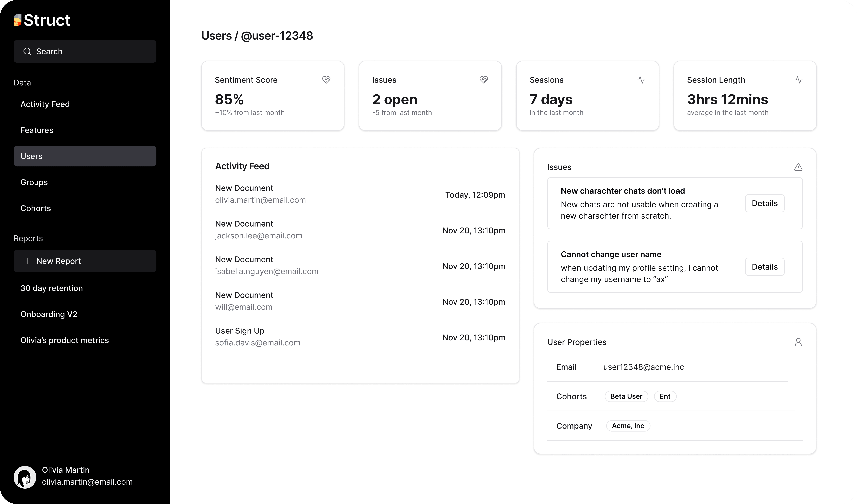
Task: Click the 3hrs 12mins session length value
Action: click(727, 100)
